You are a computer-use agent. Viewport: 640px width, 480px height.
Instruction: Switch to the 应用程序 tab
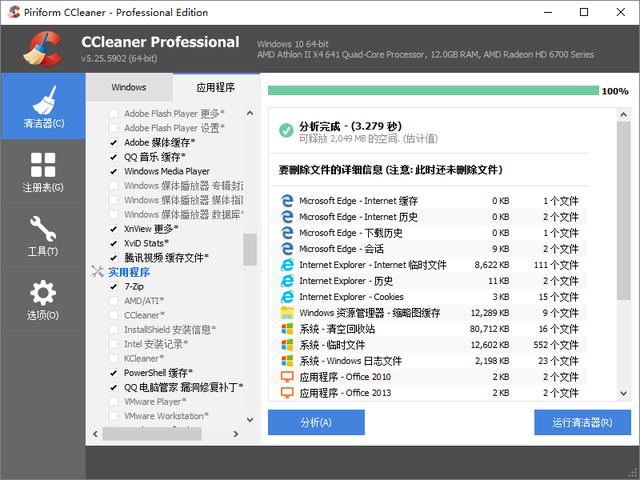(216, 87)
